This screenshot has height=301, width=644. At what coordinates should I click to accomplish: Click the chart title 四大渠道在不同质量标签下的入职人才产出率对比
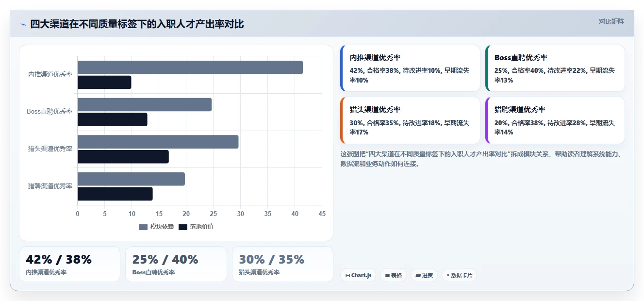point(137,24)
